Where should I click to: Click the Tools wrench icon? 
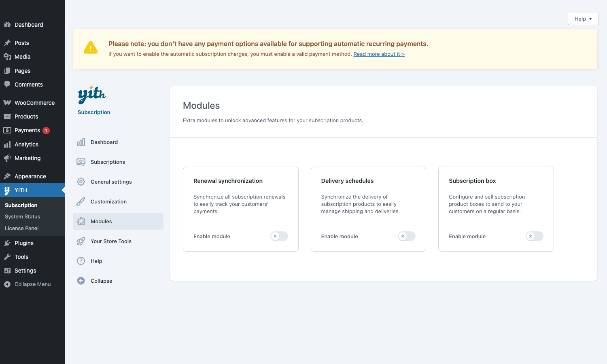coord(7,257)
